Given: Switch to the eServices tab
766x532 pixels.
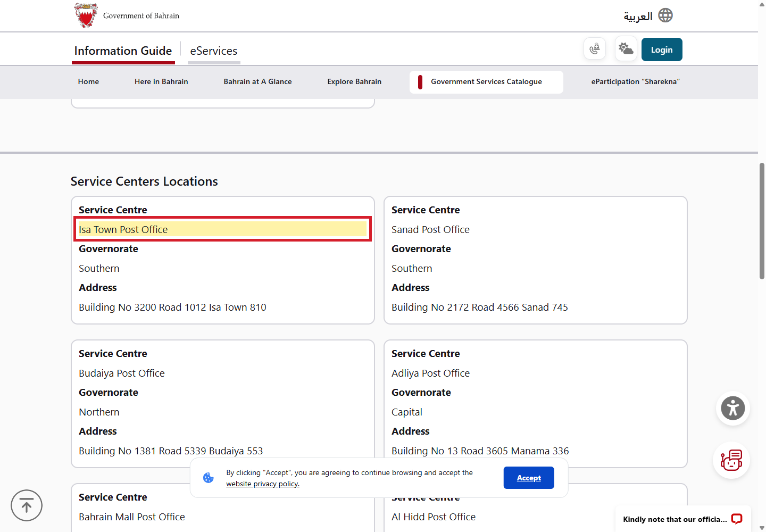Looking at the screenshot, I should tap(214, 51).
